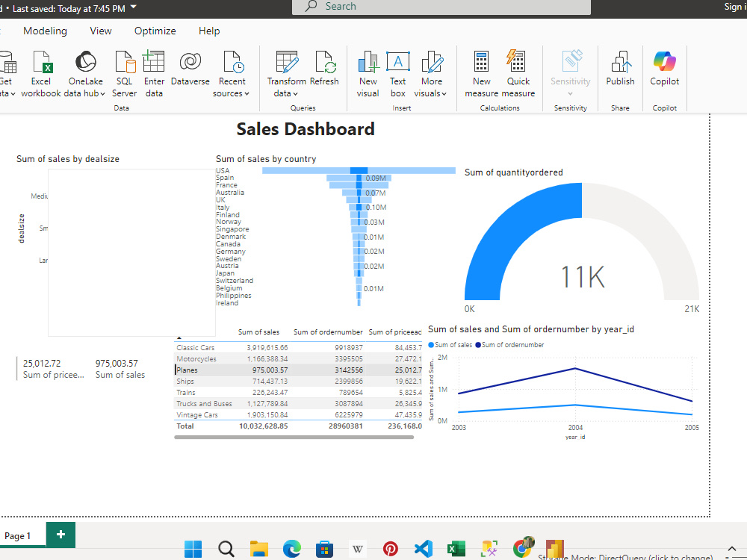Click the Sensitivity label icon

(x=571, y=61)
